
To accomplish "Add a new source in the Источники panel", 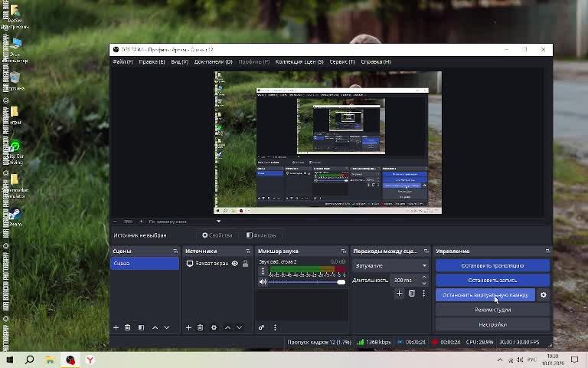I will tap(188, 328).
